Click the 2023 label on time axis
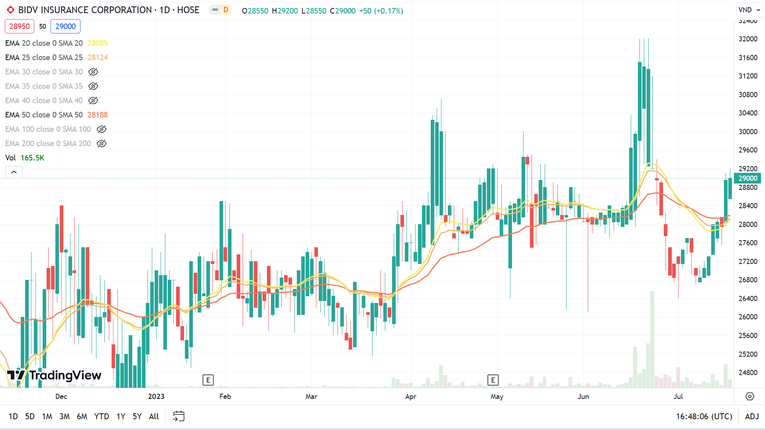765x430 pixels. [156, 396]
